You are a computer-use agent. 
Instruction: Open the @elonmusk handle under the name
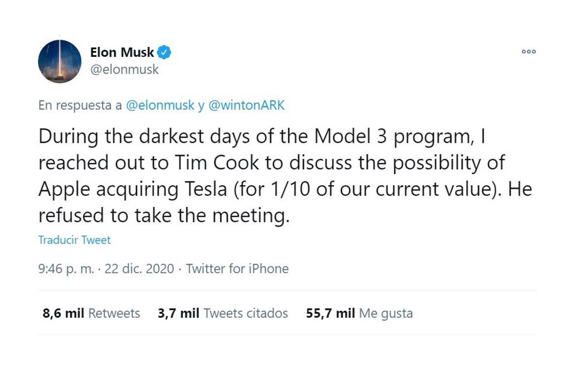click(124, 70)
